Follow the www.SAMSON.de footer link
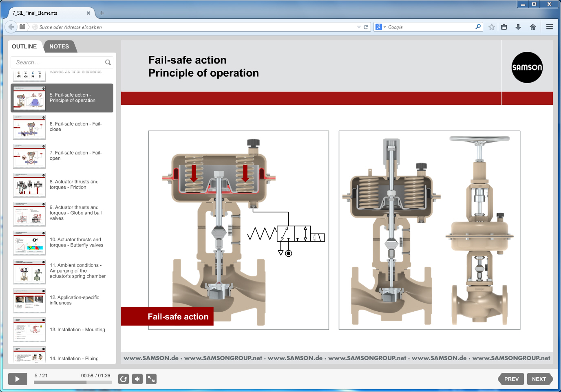 click(150, 357)
